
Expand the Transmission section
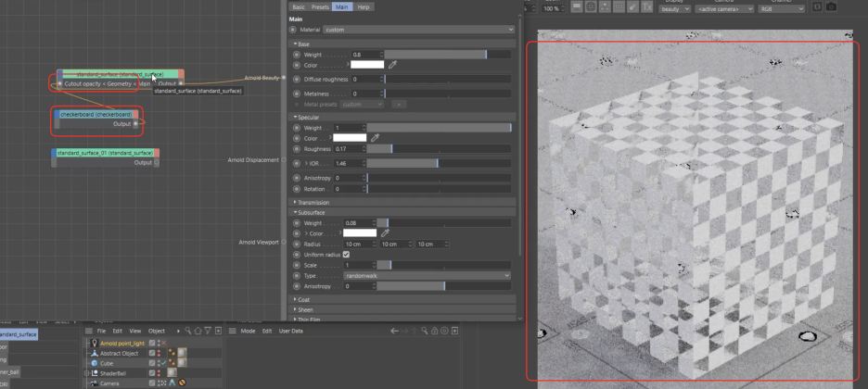click(x=402, y=202)
